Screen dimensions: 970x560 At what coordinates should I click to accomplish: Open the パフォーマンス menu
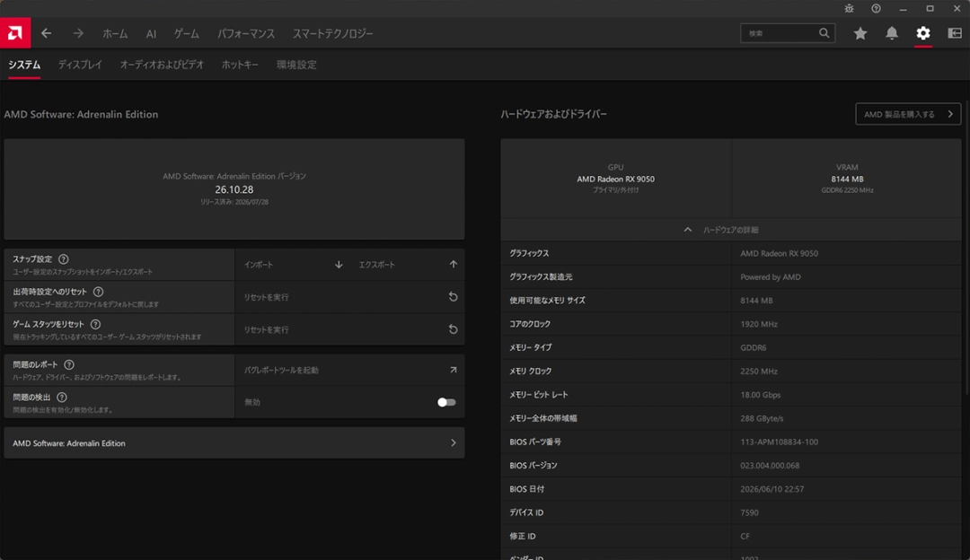(x=245, y=33)
